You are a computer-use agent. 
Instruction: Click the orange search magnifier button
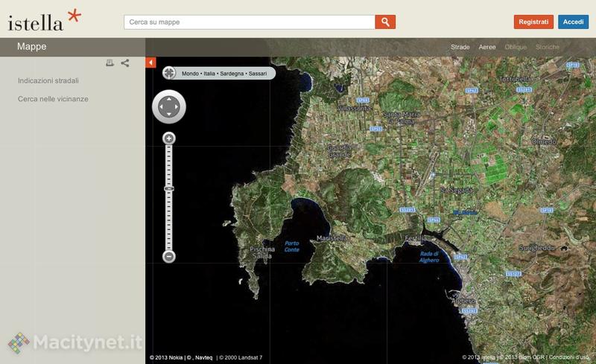385,22
